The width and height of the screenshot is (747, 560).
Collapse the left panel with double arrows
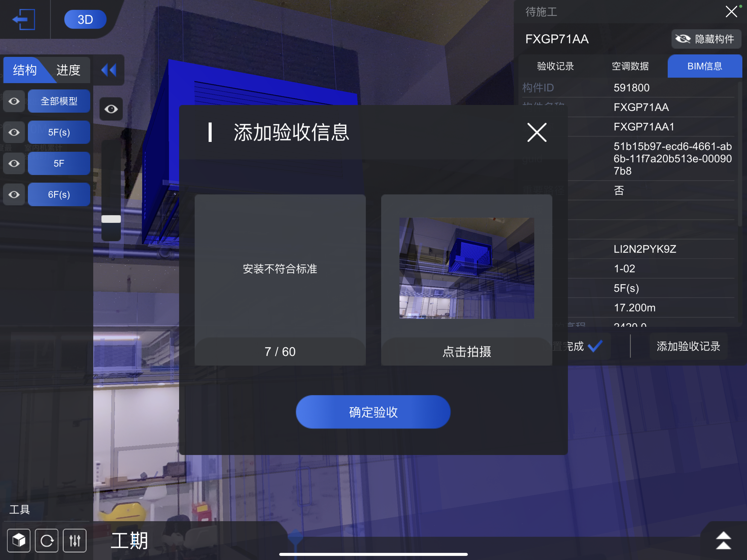[109, 70]
